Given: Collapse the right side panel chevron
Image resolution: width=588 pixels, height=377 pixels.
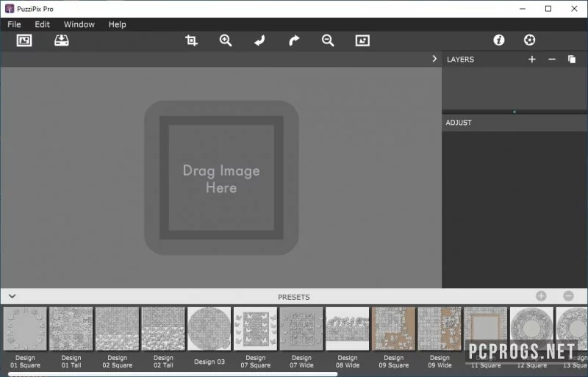Looking at the screenshot, I should pos(434,59).
